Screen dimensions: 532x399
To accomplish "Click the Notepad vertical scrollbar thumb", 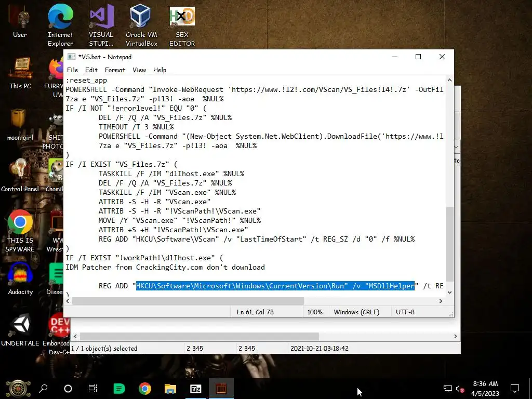I will 449,244.
